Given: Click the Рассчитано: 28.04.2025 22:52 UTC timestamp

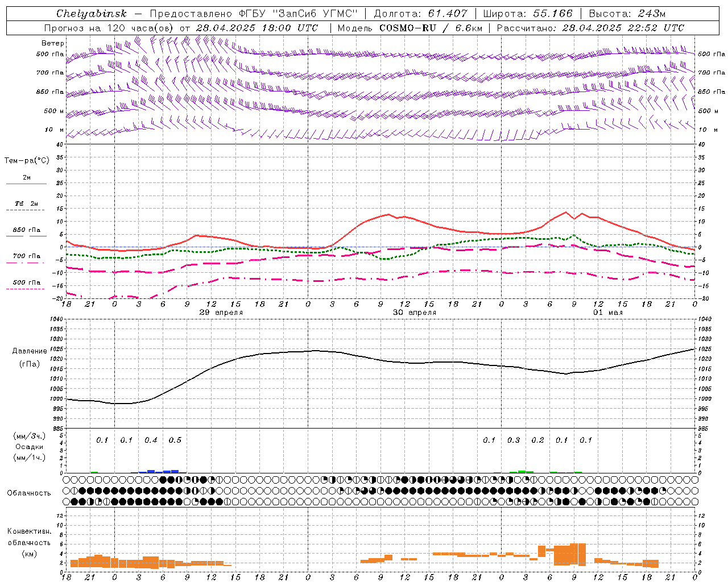Looking at the screenshot, I should click(x=590, y=28).
